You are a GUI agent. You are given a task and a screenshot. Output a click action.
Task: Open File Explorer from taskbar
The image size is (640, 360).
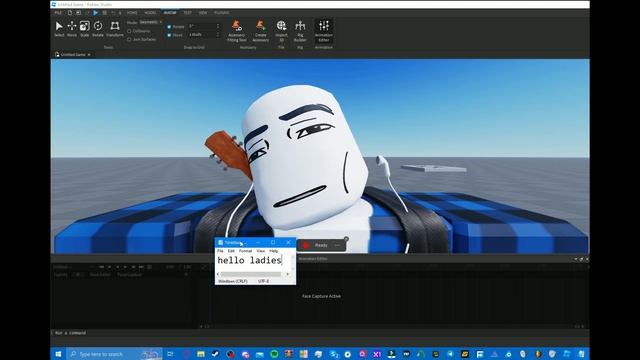(x=200, y=354)
